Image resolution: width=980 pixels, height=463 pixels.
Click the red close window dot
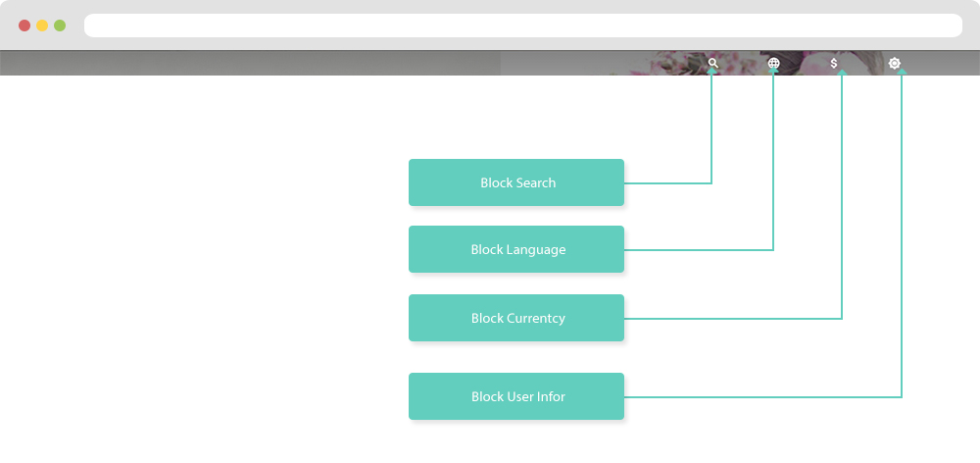24,26
